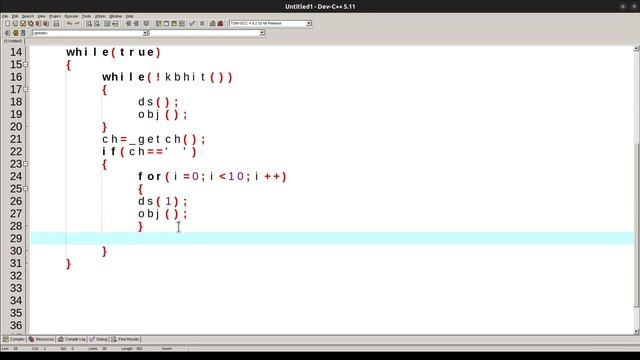This screenshot has height=360, width=640.
Task: Click the Run toolbar icon
Action: click(x=166, y=23)
